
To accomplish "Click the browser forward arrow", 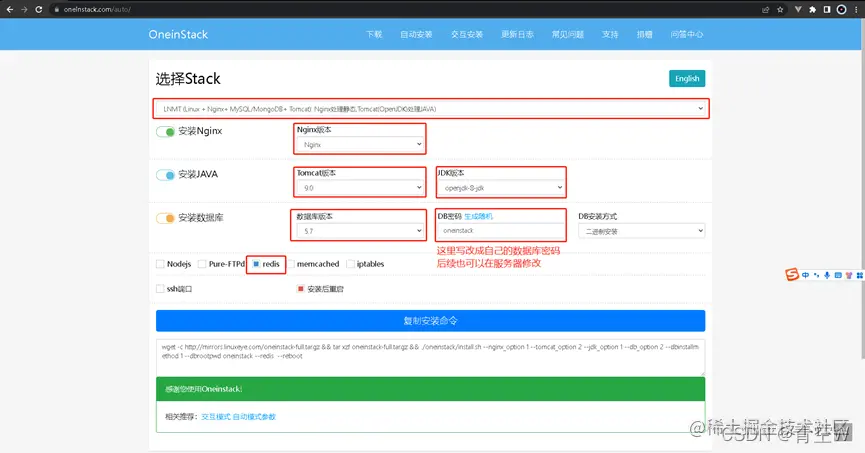I will (24, 9).
